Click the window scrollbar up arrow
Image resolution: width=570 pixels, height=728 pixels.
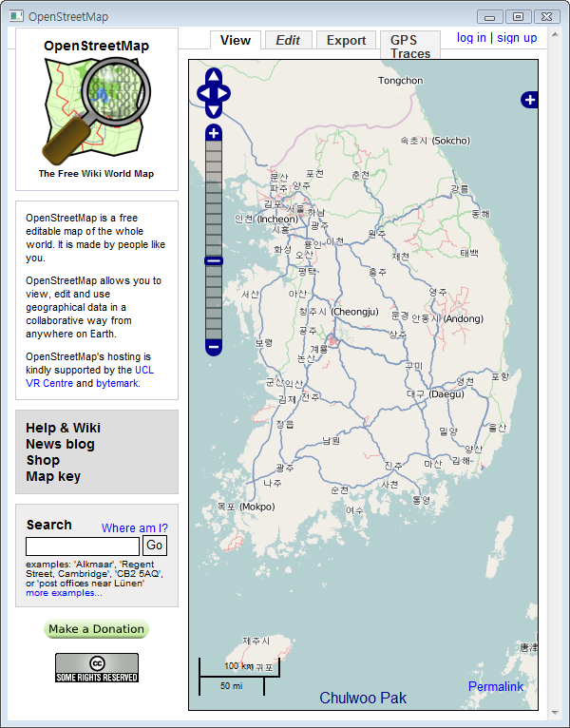point(555,34)
